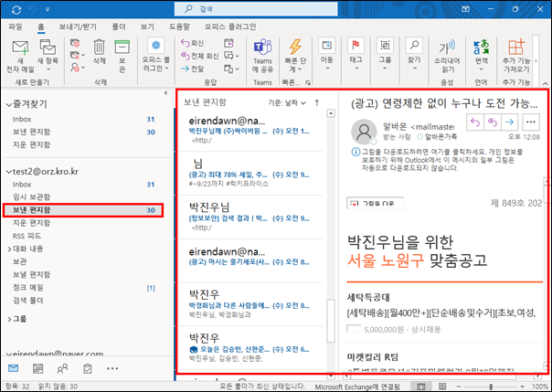552x392 pixels.
Task: Open the junk mail dropdown in 삭제 group
Action: click(78, 68)
